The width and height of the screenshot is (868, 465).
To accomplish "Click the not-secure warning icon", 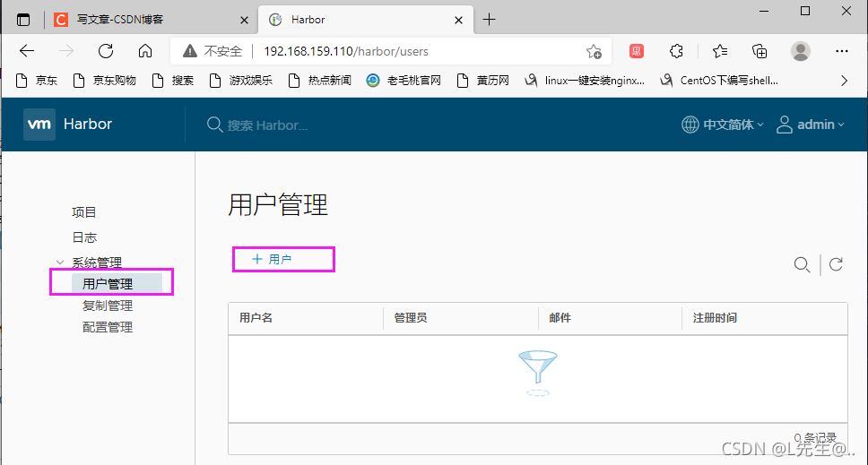I will click(x=190, y=51).
